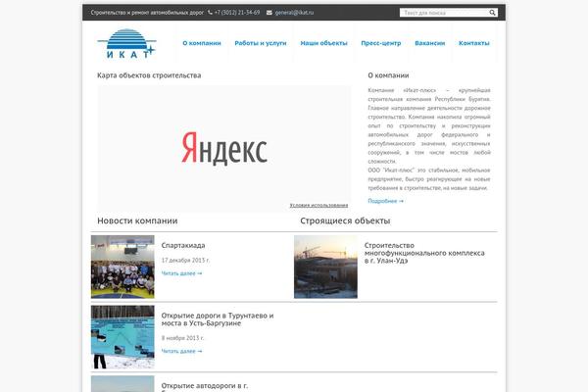Click the phone icon in top bar
Image resolution: width=588 pixels, height=392 pixels.
[210, 13]
